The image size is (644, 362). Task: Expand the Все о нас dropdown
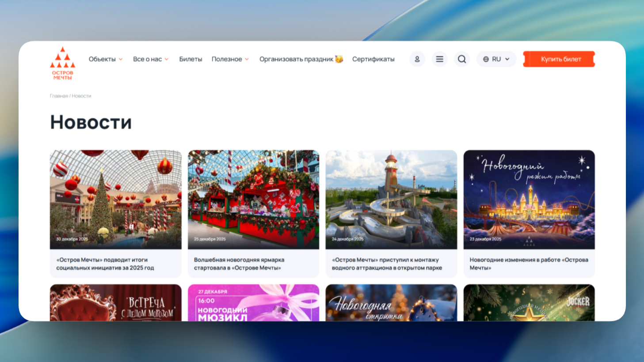(151, 59)
